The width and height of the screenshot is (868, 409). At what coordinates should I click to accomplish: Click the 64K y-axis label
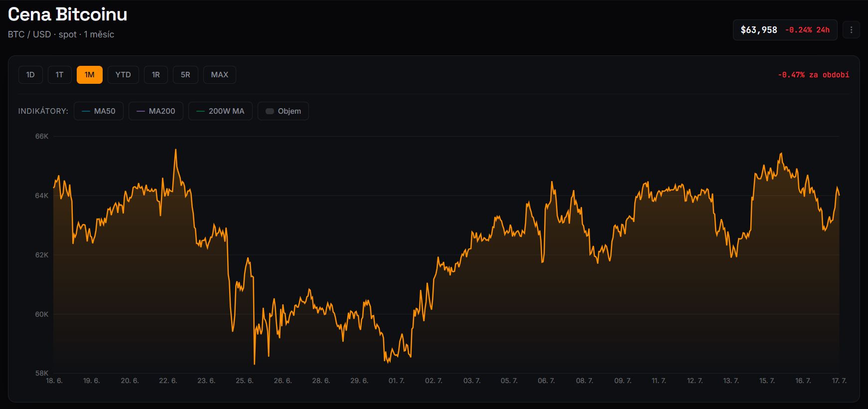tap(42, 196)
